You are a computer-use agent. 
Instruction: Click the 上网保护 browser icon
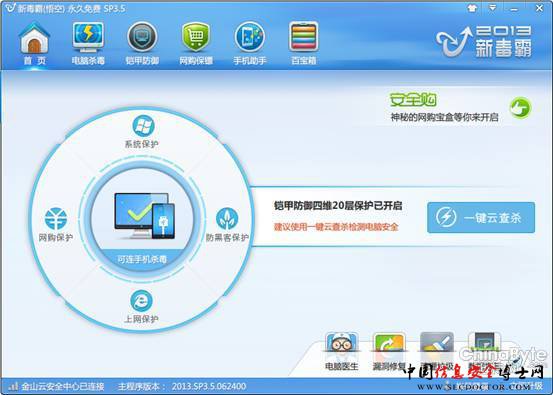point(141,300)
